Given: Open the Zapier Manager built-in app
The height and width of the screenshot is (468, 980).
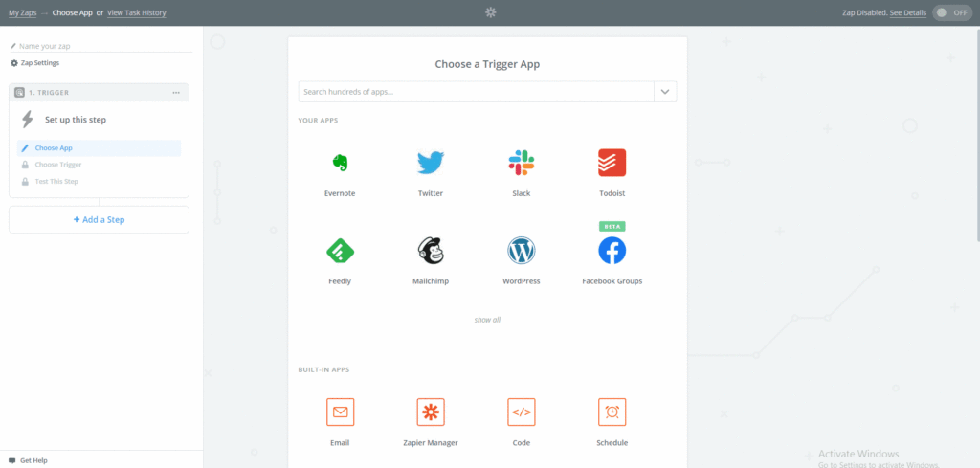Looking at the screenshot, I should (431, 412).
